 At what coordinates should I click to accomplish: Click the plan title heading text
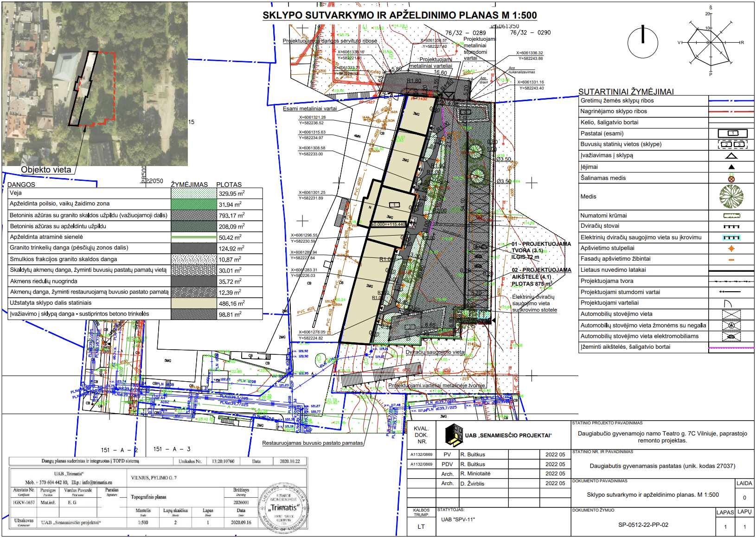(399, 15)
